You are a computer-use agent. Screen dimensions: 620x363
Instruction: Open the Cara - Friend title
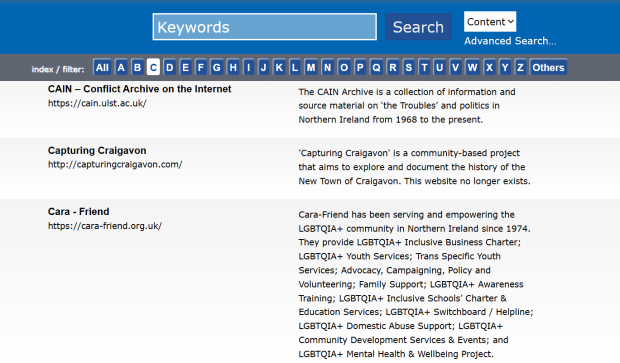coord(78,212)
